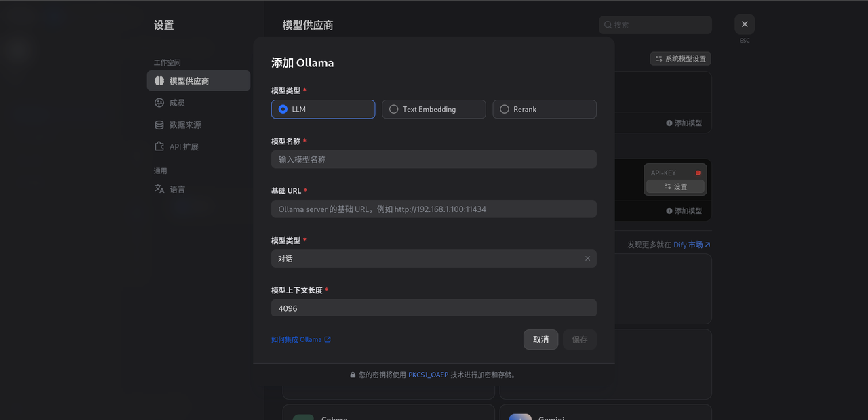Open the PKCS1_OAEP link
This screenshot has width=868, height=420.
(x=428, y=375)
